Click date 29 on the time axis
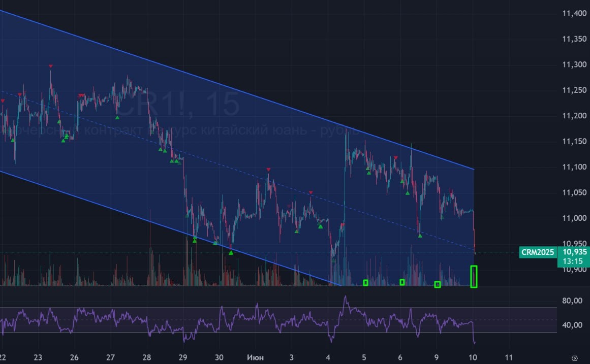 click(x=182, y=357)
